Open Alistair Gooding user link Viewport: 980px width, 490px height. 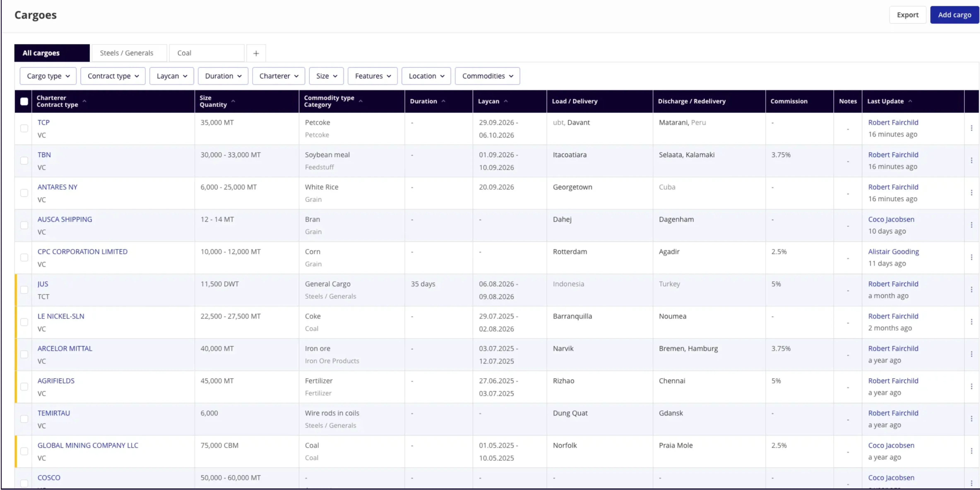[x=893, y=252]
